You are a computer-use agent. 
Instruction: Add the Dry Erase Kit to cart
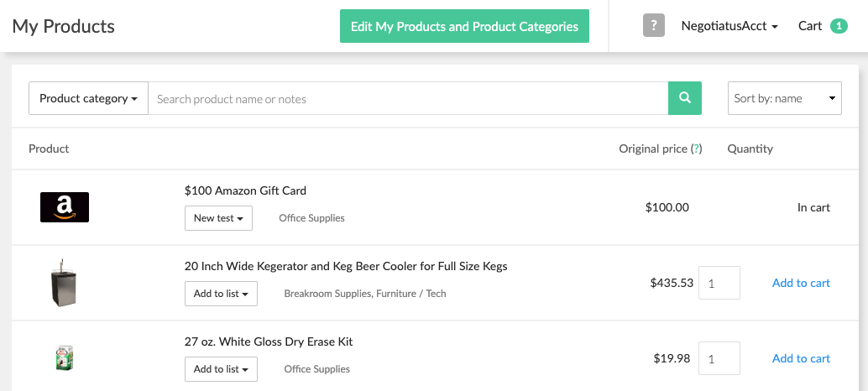tap(801, 358)
